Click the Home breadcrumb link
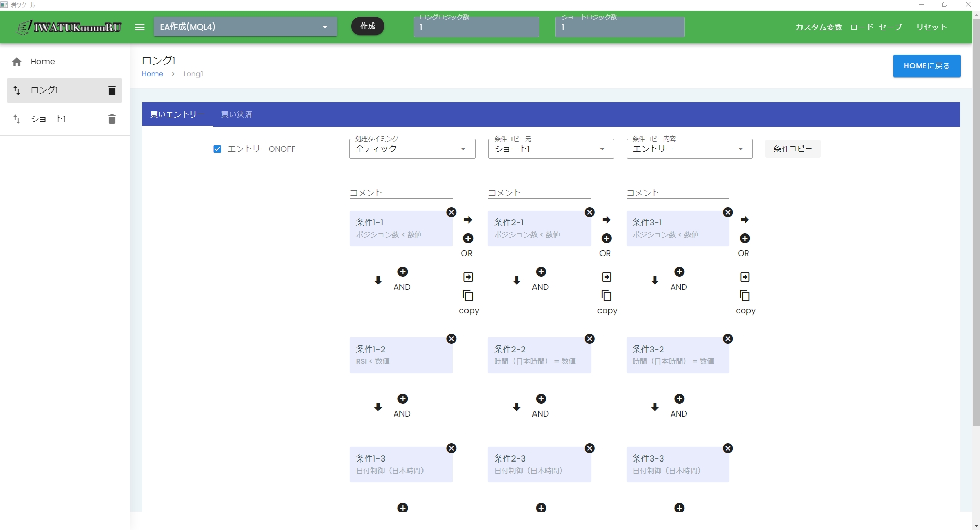The height and width of the screenshot is (530, 980). coord(152,74)
